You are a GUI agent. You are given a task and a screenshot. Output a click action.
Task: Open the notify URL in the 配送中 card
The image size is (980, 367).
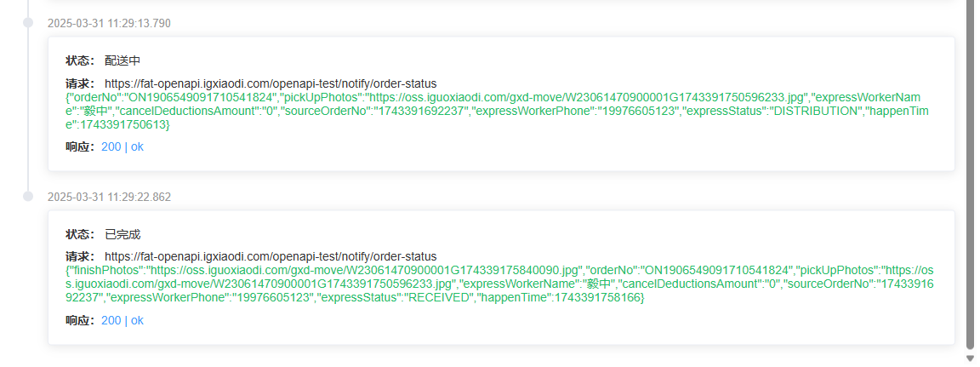pos(271,83)
